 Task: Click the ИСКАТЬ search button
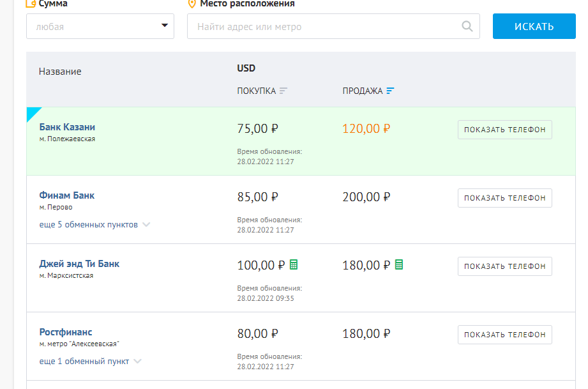[x=534, y=26]
